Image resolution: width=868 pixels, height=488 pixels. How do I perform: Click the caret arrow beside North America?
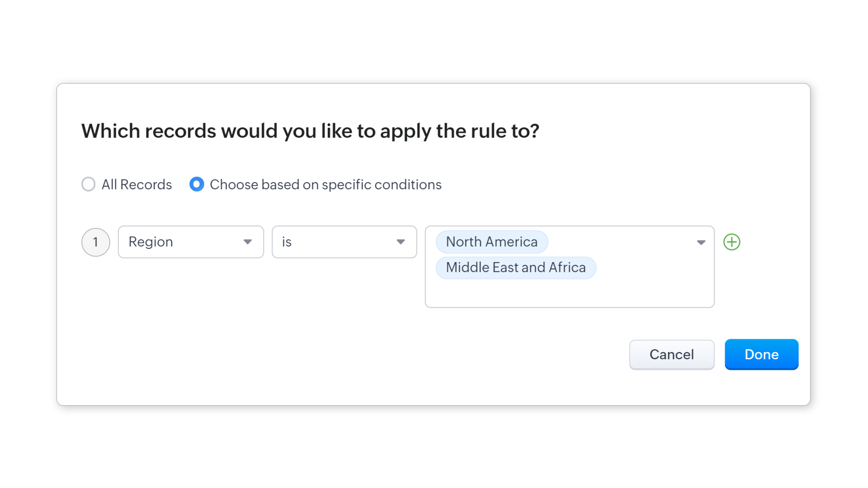coord(701,242)
